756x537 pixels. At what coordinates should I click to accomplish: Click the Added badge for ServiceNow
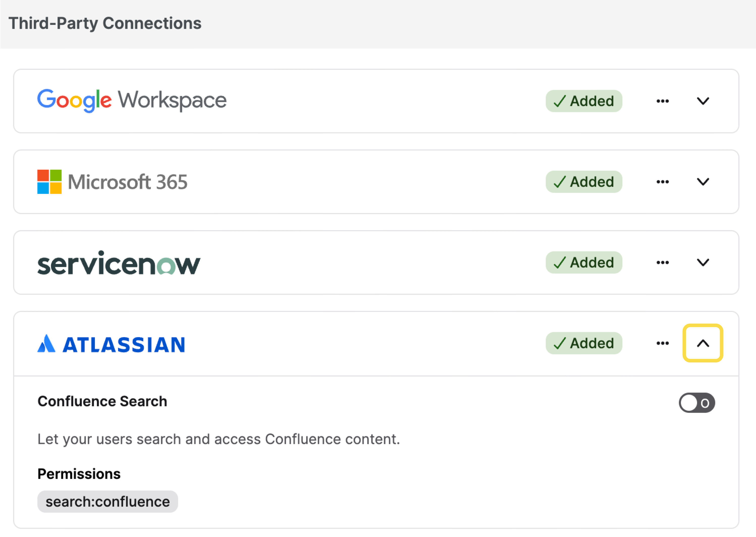584,263
